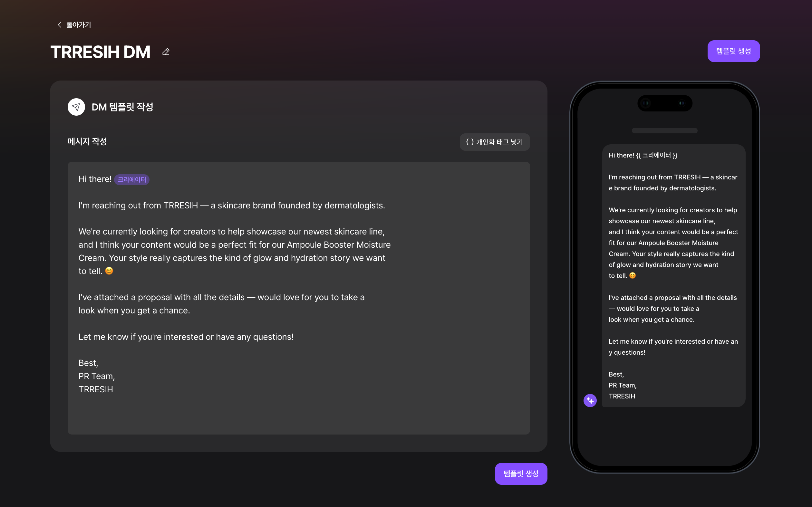812x507 pixels.
Task: Click the smiling emoji in the message editor
Action: pyautogui.click(x=109, y=271)
